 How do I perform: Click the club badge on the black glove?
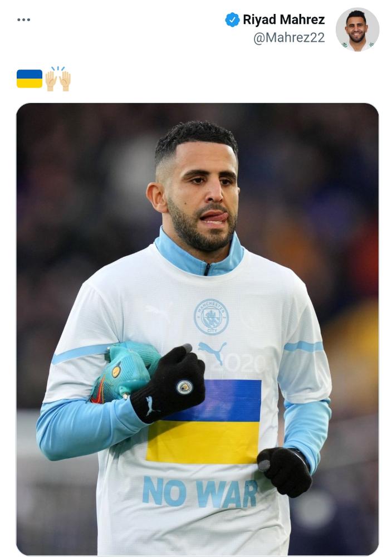point(185,387)
